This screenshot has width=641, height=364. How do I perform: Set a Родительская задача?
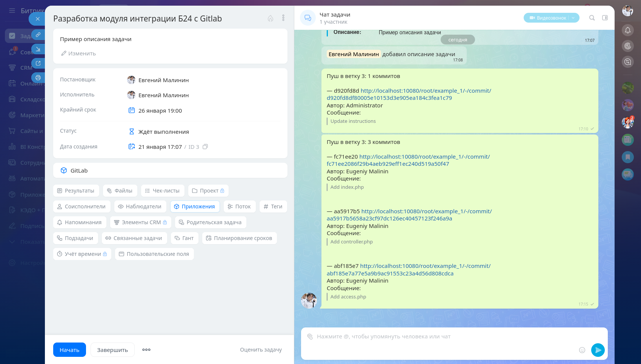tap(211, 222)
